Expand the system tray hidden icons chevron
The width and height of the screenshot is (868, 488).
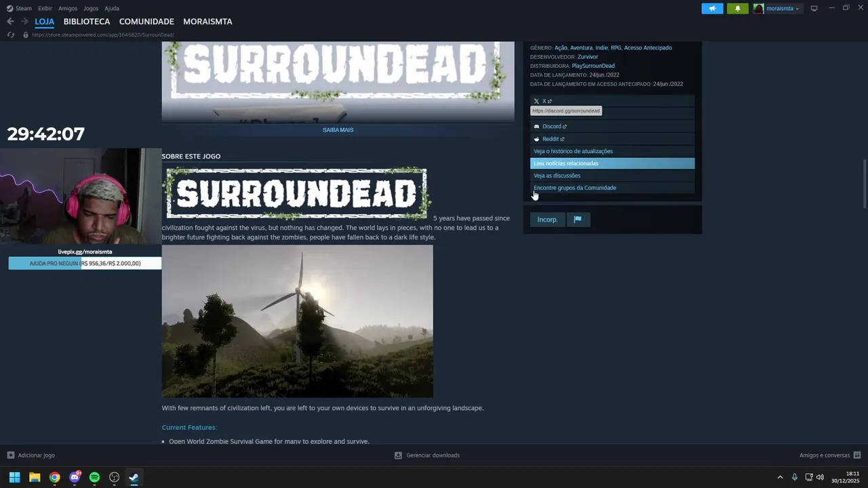(x=780, y=477)
